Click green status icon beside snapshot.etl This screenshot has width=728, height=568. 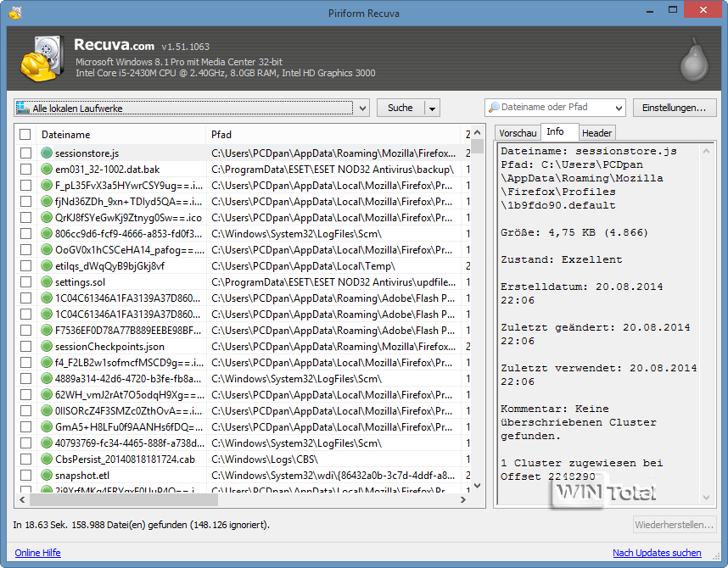point(47,476)
